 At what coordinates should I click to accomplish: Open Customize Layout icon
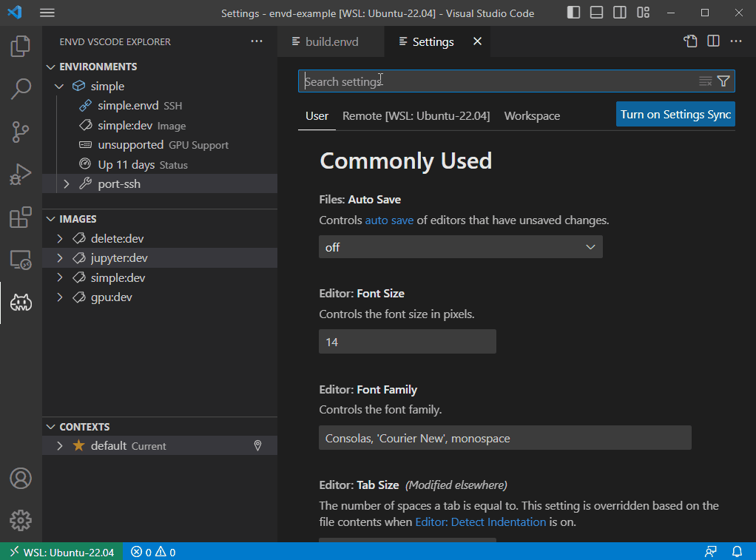point(643,13)
